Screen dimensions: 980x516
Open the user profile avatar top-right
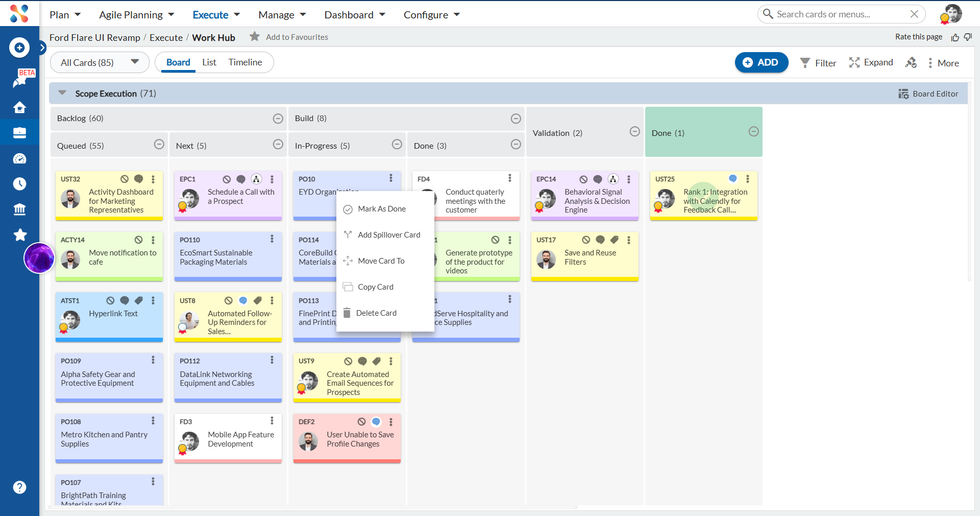click(x=952, y=14)
